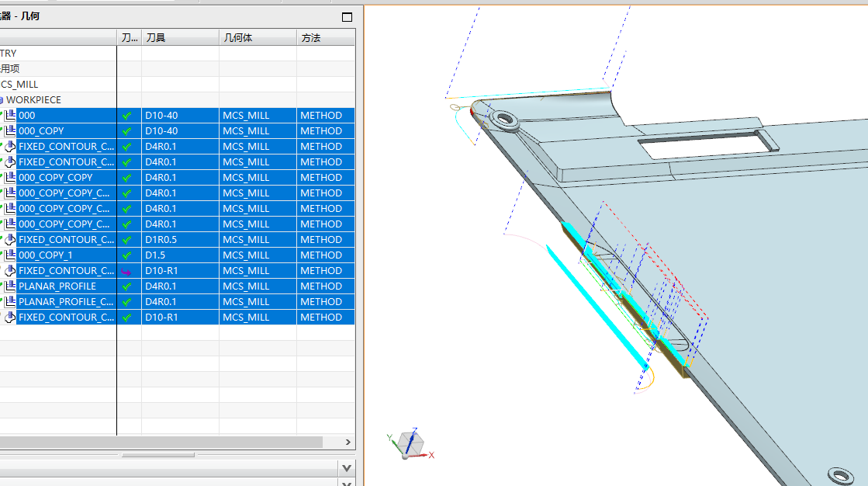Select the PLANAR_PROFILE operation

pyautogui.click(x=57, y=286)
